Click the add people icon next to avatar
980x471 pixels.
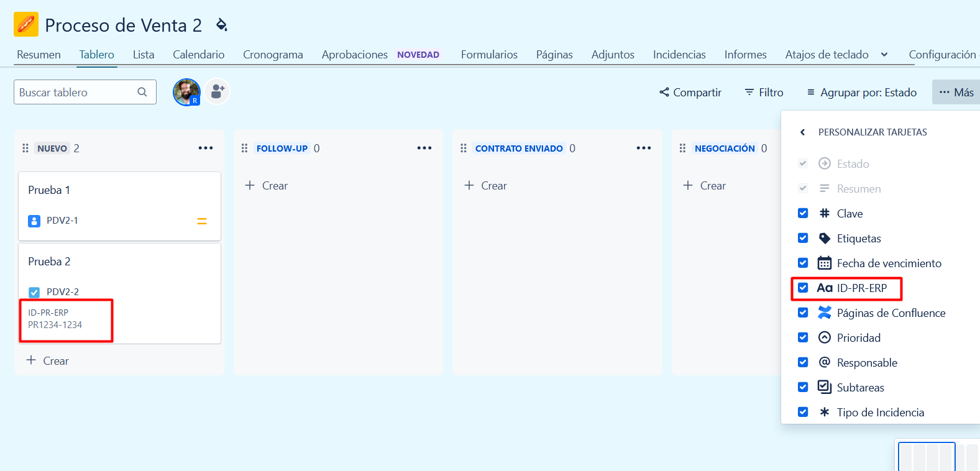click(x=218, y=92)
